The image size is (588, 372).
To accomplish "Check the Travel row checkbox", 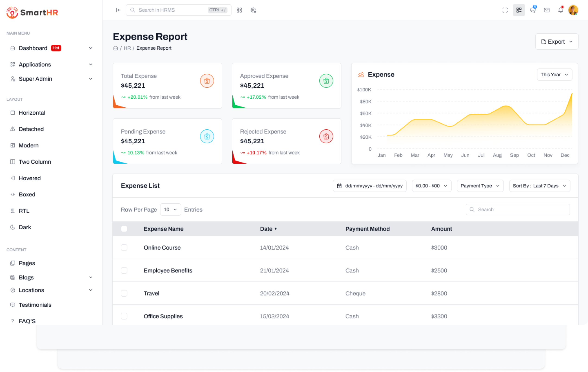I will 124,293.
